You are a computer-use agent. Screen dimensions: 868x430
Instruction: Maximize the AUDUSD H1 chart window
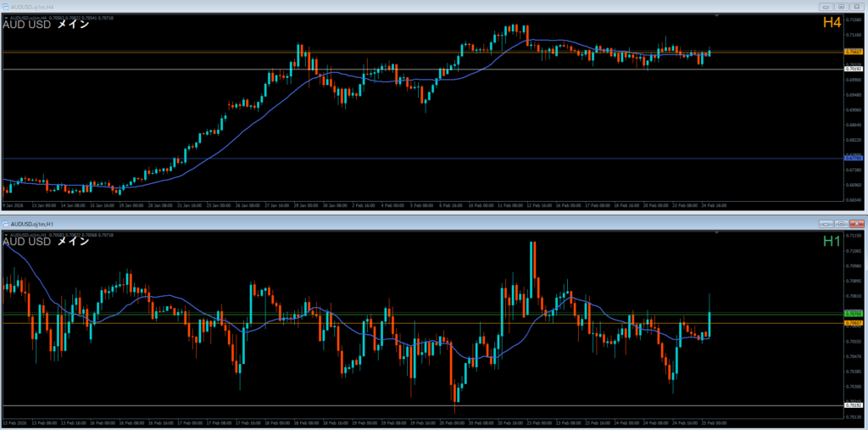coord(842,224)
